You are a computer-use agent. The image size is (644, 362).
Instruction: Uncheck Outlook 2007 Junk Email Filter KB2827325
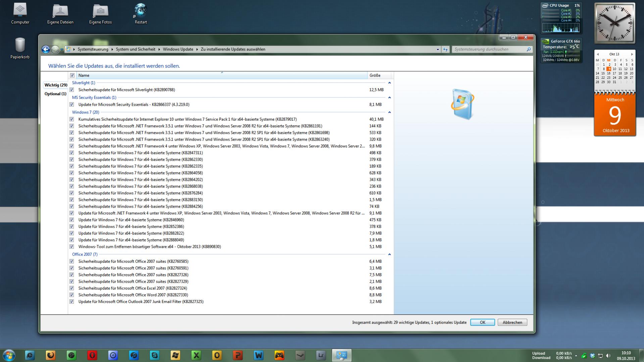71,302
